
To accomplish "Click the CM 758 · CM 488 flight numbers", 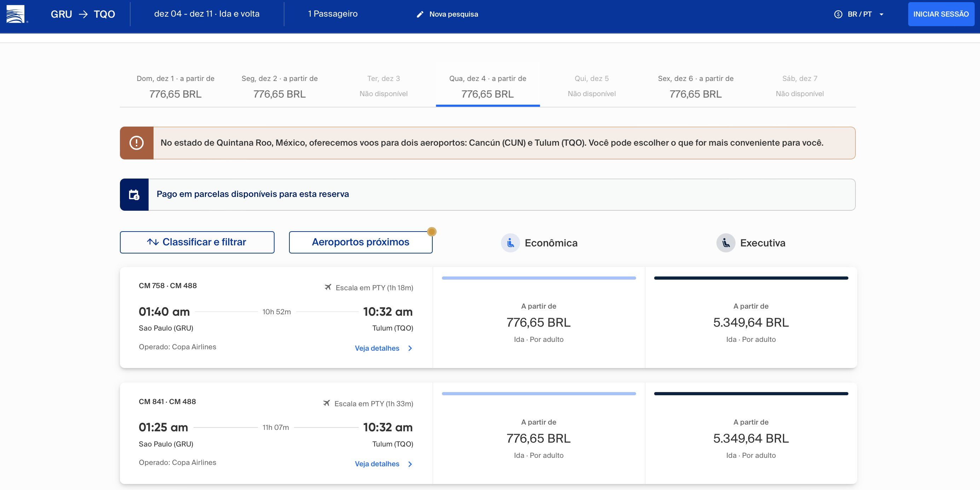I will pos(168,286).
